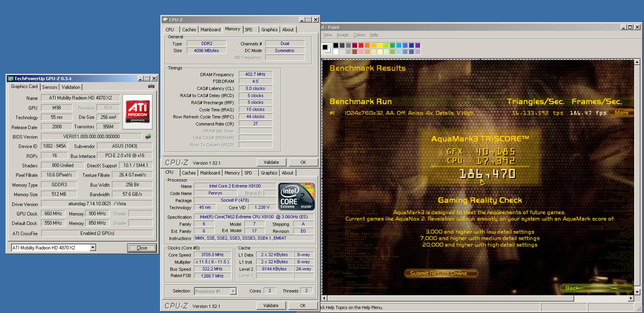
Task: Select the white swatch in Paint palette
Action: [x=335, y=52]
